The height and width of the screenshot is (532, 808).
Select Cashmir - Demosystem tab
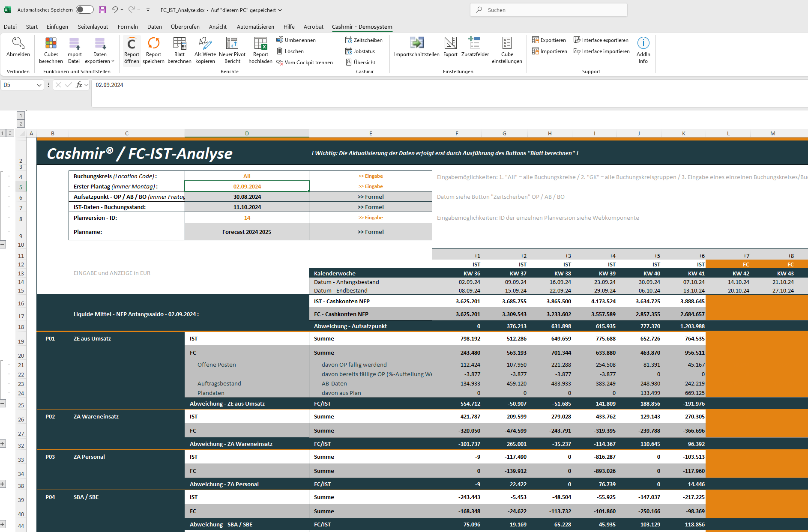point(362,27)
